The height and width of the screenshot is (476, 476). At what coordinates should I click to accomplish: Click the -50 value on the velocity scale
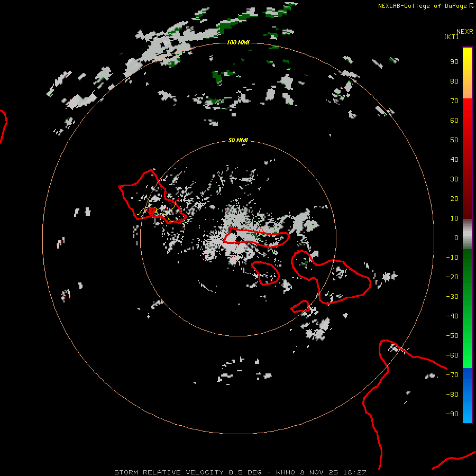tap(452, 336)
